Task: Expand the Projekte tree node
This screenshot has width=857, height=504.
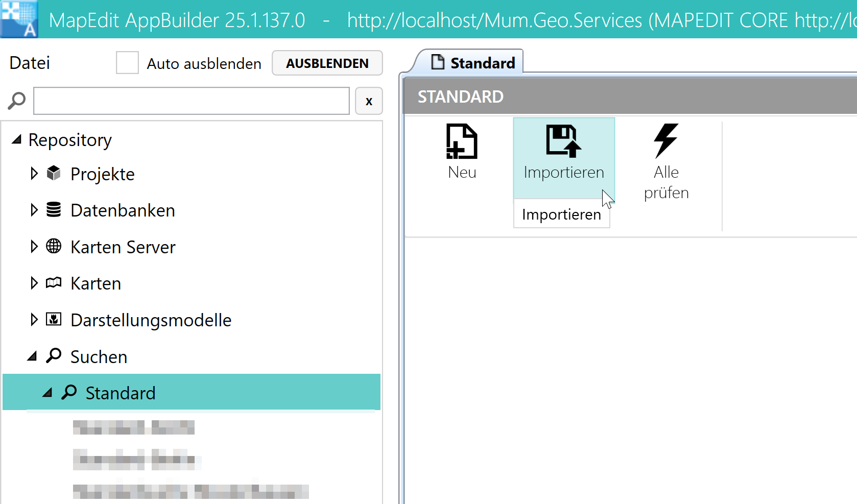Action: point(34,174)
